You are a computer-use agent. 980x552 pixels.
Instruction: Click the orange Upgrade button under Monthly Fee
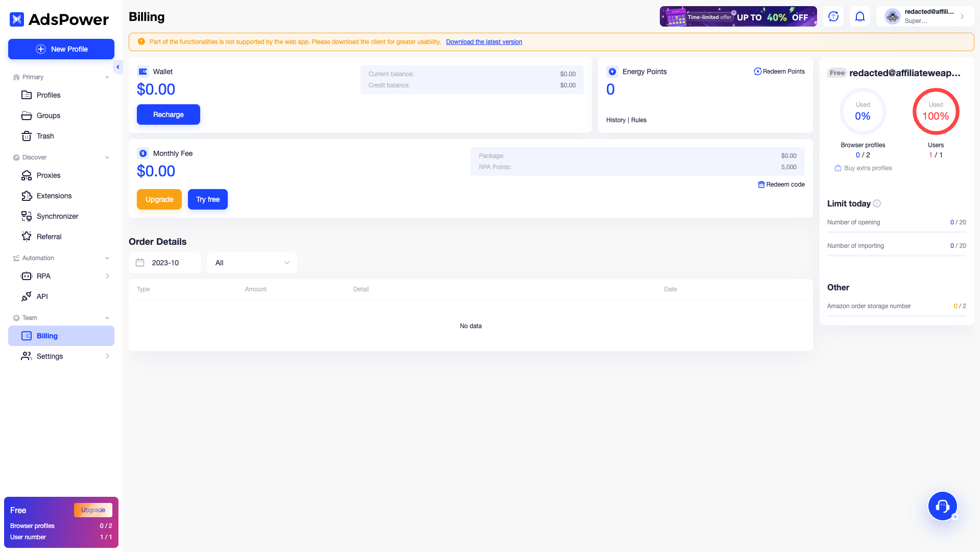coord(159,199)
